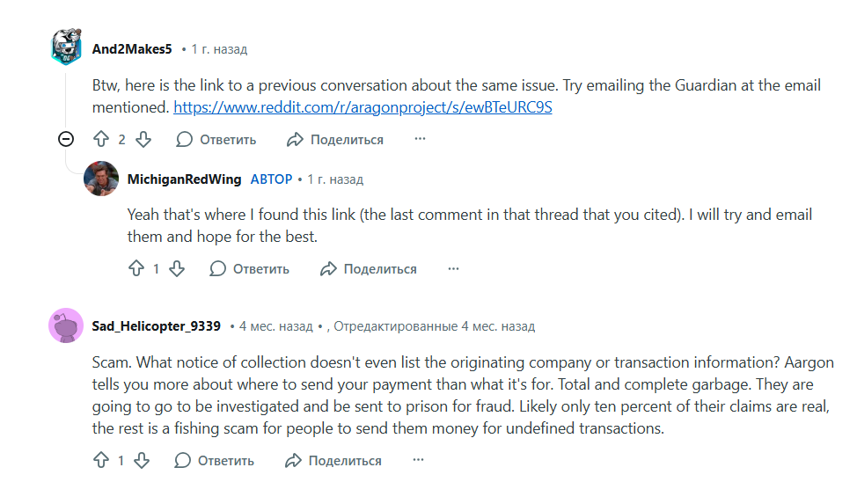Share Sad_Helicopter_9339's comment
Viewport: 857px width, 504px height.
(x=333, y=460)
